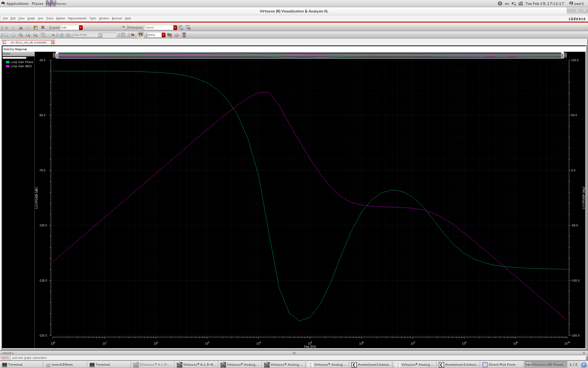Image resolution: width=588 pixels, height=368 pixels.
Task: Click the left handle of the pan strip
Action: point(57,55)
